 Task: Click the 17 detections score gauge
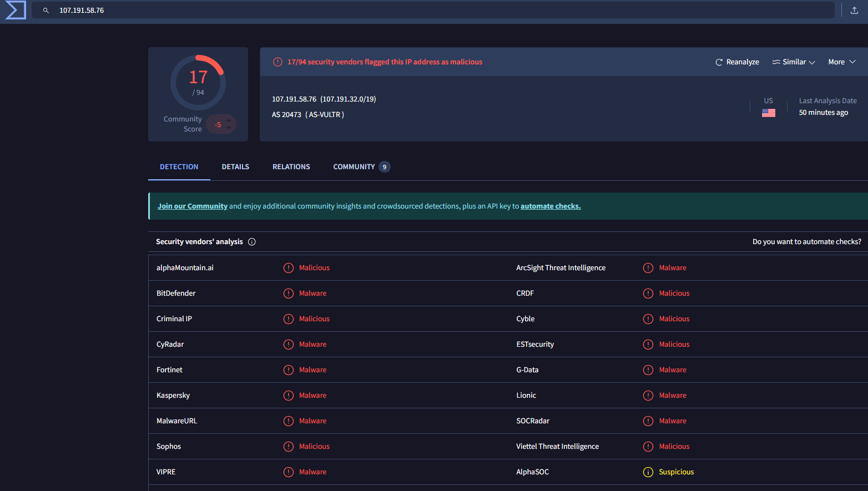(x=198, y=83)
